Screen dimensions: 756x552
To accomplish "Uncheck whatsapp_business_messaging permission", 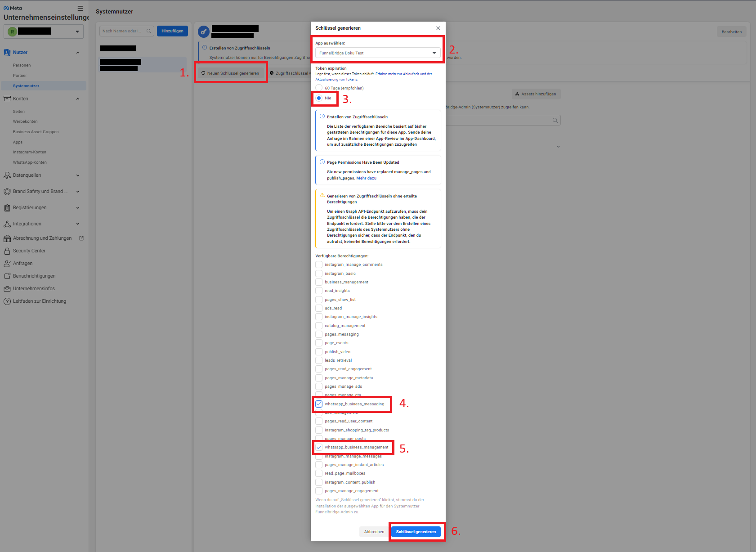I will (x=319, y=404).
